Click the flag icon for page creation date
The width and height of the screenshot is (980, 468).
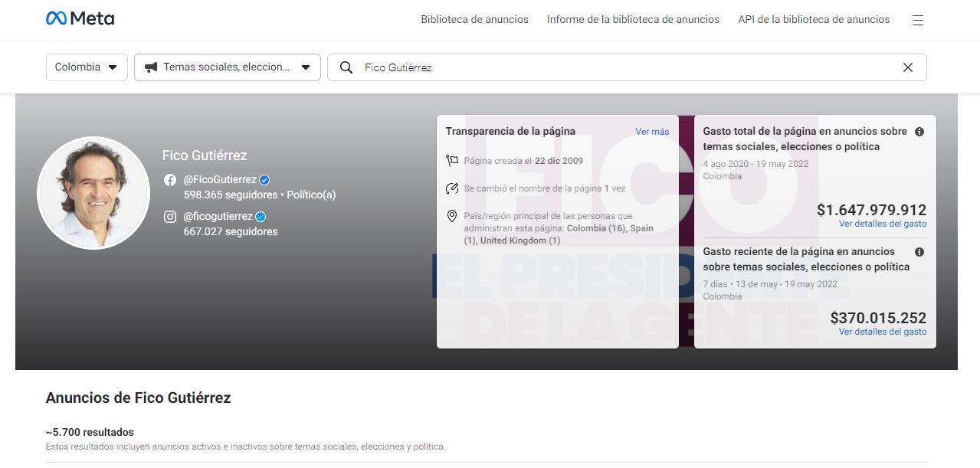click(452, 161)
